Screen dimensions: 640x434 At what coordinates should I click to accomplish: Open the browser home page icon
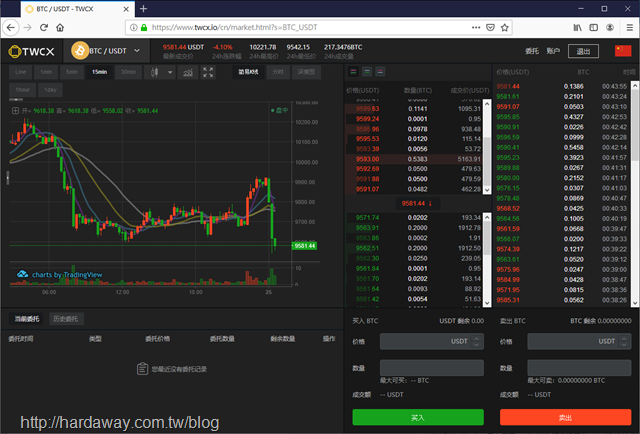click(x=60, y=28)
